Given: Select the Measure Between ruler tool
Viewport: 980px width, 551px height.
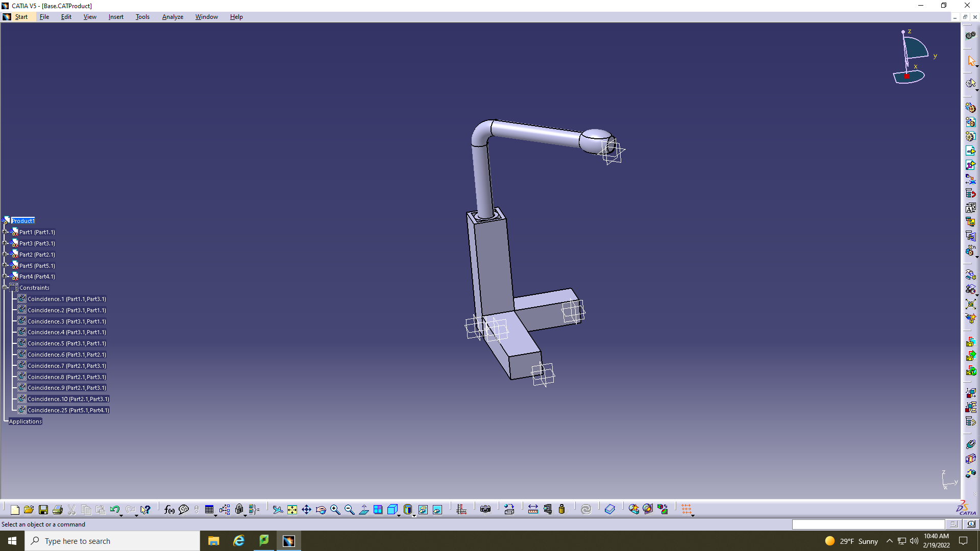Looking at the screenshot, I should click(x=533, y=509).
